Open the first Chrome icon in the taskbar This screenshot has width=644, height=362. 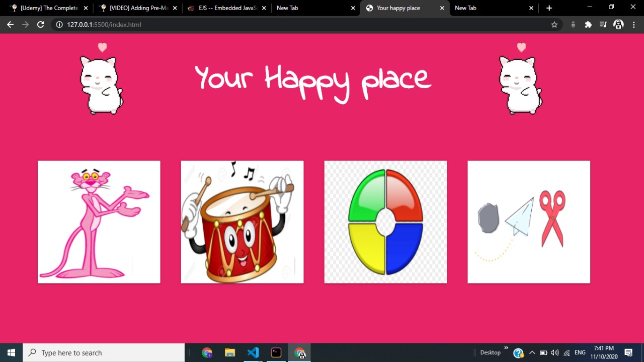[207, 352]
